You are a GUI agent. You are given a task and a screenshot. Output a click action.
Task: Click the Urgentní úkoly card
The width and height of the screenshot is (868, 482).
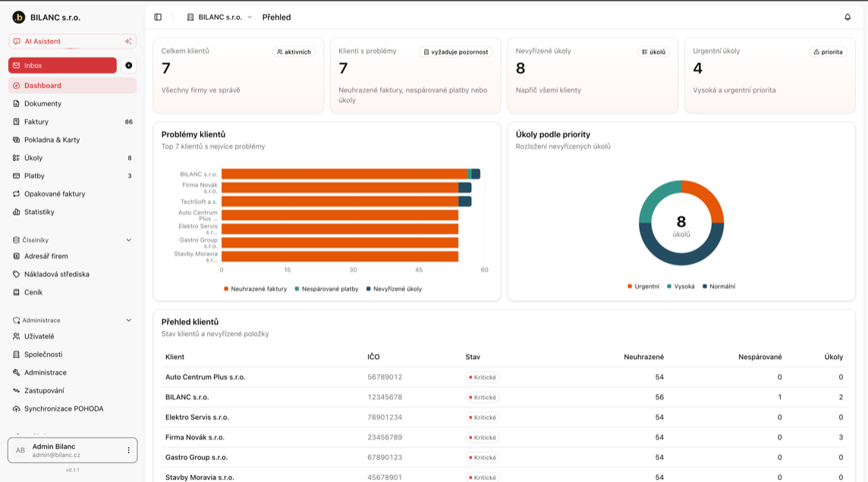tap(770, 75)
